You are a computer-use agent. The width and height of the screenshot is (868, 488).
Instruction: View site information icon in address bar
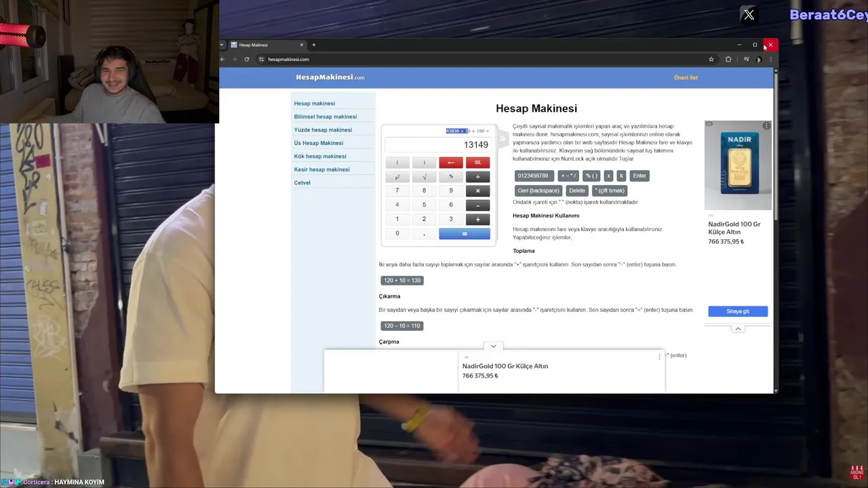tap(261, 59)
